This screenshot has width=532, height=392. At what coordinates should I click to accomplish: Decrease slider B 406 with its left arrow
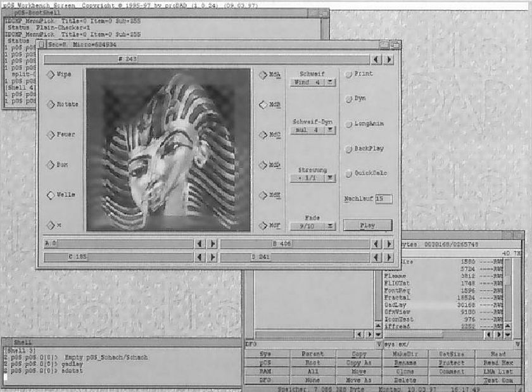[x=376, y=244]
